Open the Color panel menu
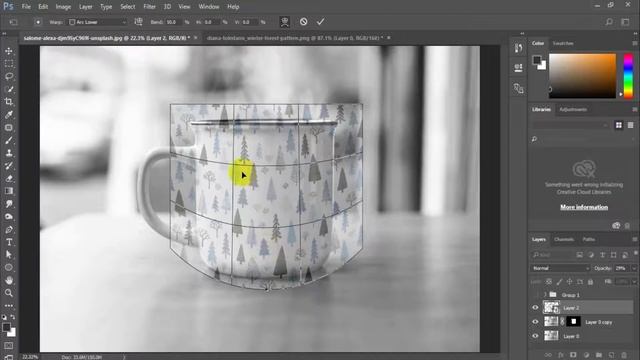The width and height of the screenshot is (640, 360). (x=635, y=43)
